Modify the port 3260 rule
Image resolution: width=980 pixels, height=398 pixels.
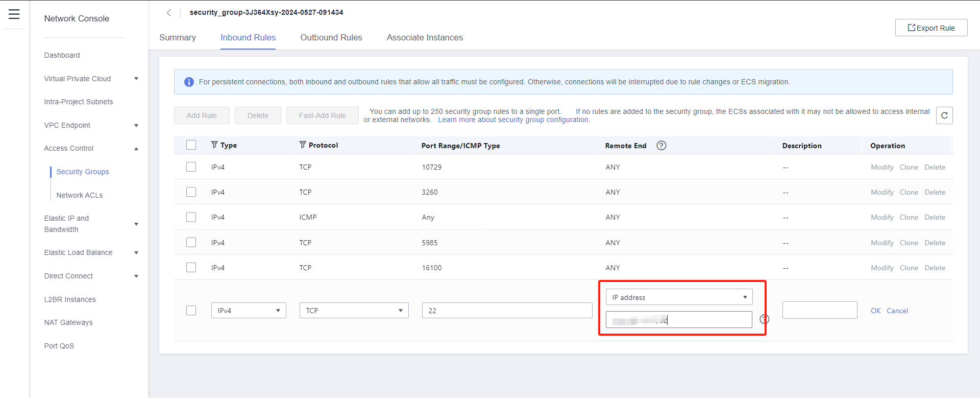[x=882, y=192]
